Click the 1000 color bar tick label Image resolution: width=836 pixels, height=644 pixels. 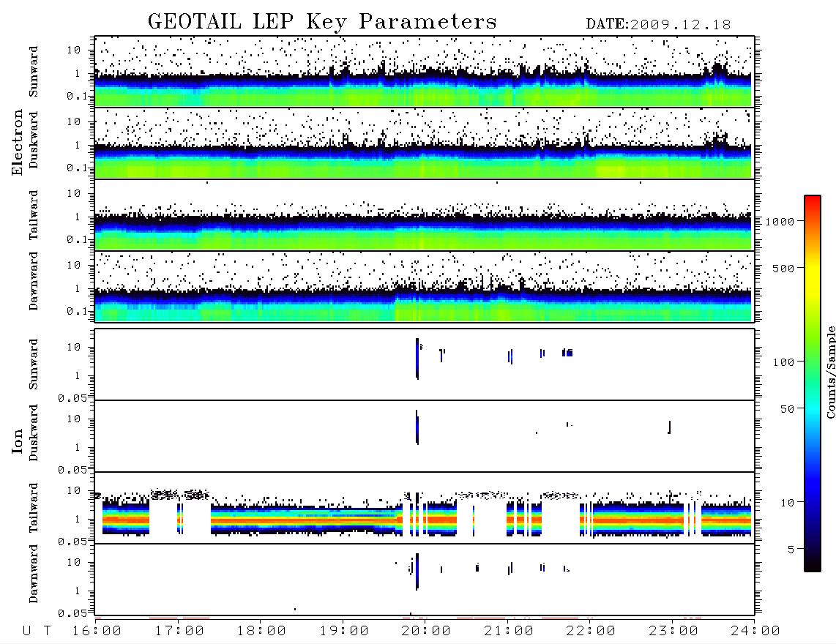(x=780, y=222)
